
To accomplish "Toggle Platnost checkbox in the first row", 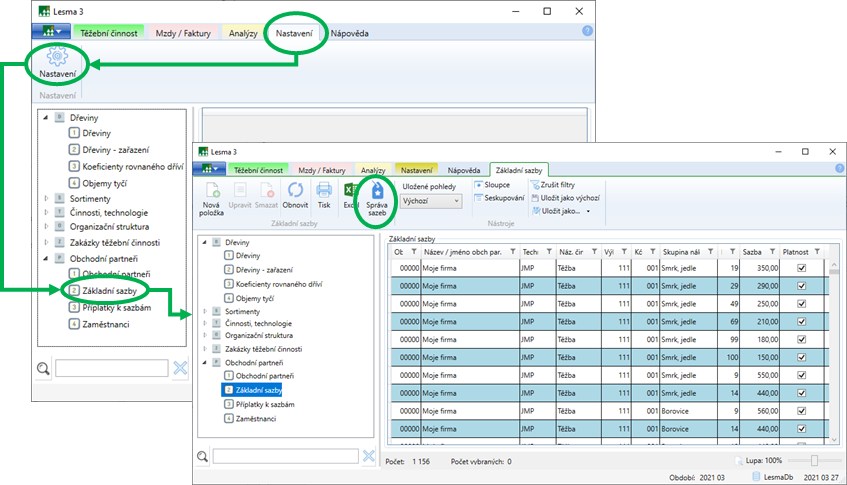I will coord(801,268).
